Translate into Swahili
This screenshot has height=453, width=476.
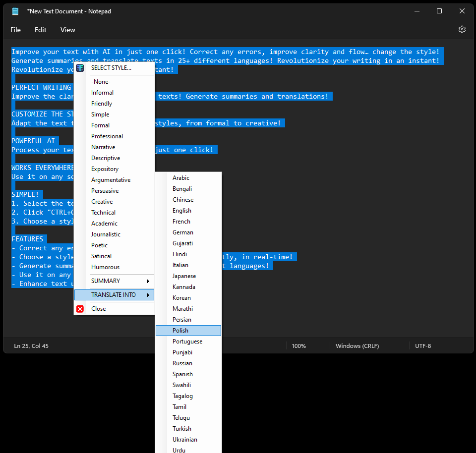[x=188, y=385]
